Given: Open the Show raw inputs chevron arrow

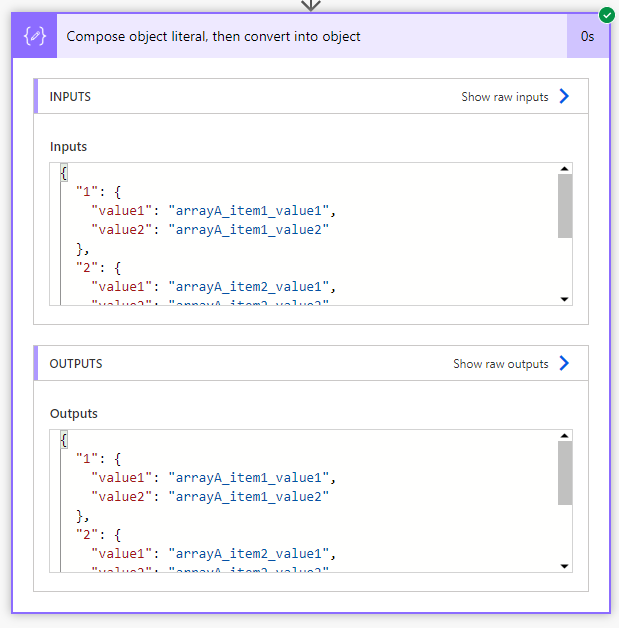Looking at the screenshot, I should click(564, 96).
